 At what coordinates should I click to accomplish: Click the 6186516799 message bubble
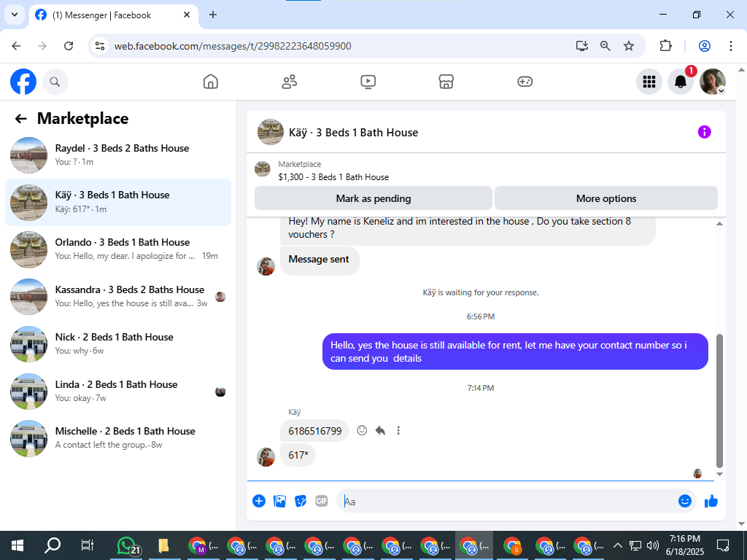(315, 431)
